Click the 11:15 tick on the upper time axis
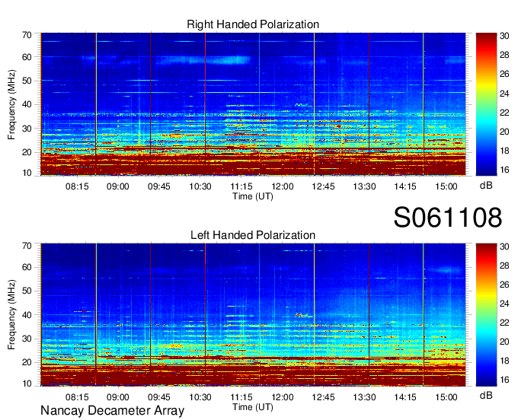The height and width of the screenshot is (420, 518). tap(241, 186)
